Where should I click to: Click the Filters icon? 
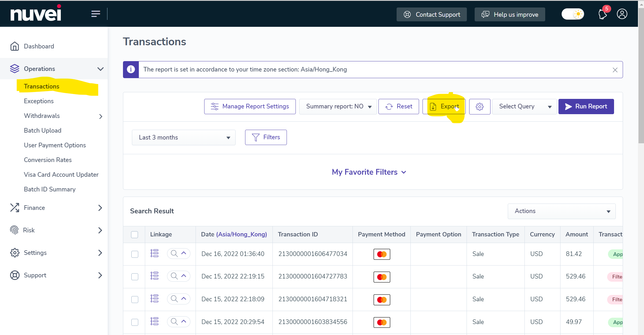point(265,137)
